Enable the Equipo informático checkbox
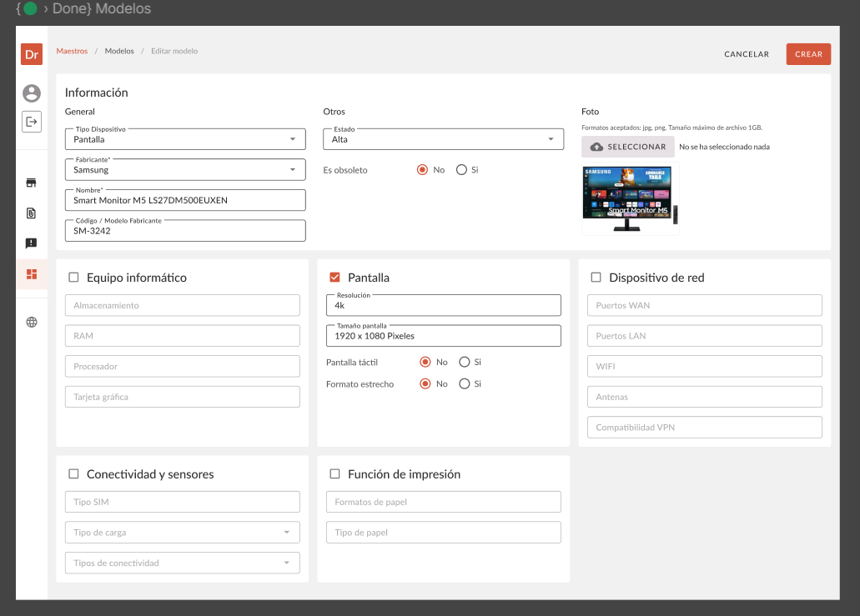The image size is (860, 616). coord(73,278)
